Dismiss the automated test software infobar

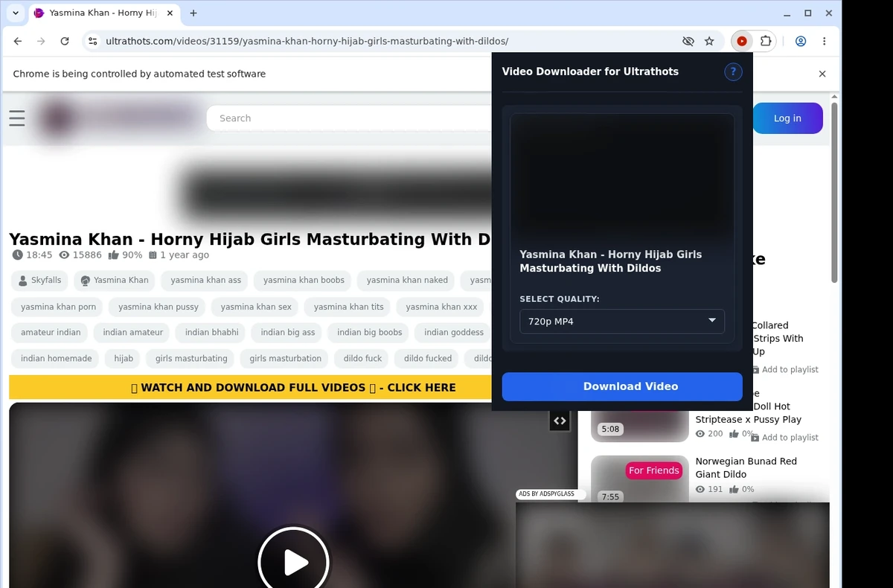coord(822,74)
